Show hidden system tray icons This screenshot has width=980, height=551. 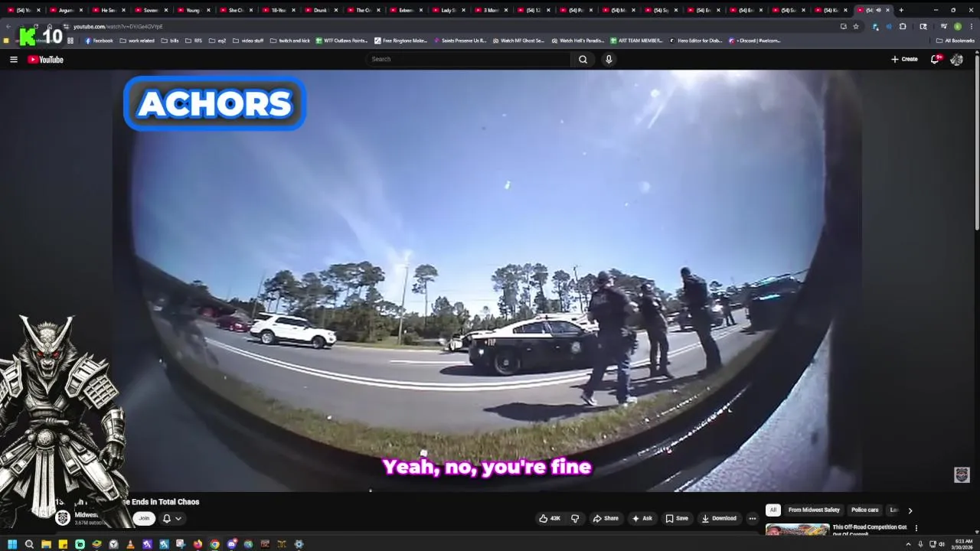pos(909,544)
